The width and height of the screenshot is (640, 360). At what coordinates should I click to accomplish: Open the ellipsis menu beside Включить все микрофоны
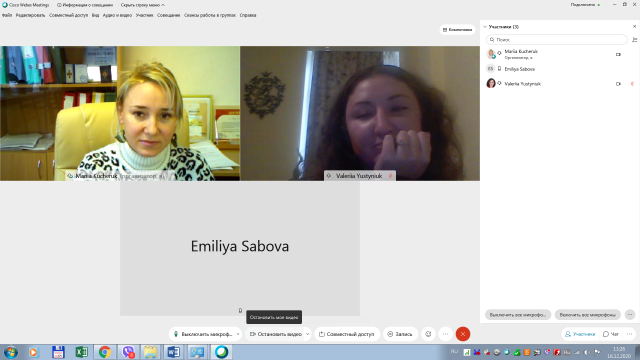(x=630, y=315)
